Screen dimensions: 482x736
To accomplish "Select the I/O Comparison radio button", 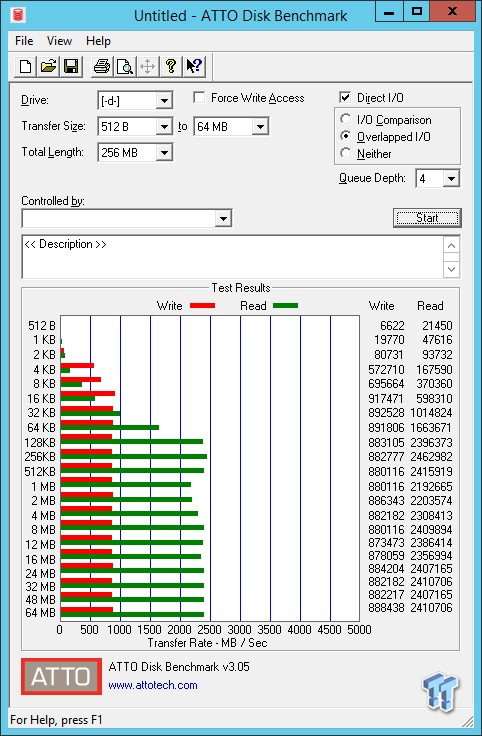I will 345,119.
